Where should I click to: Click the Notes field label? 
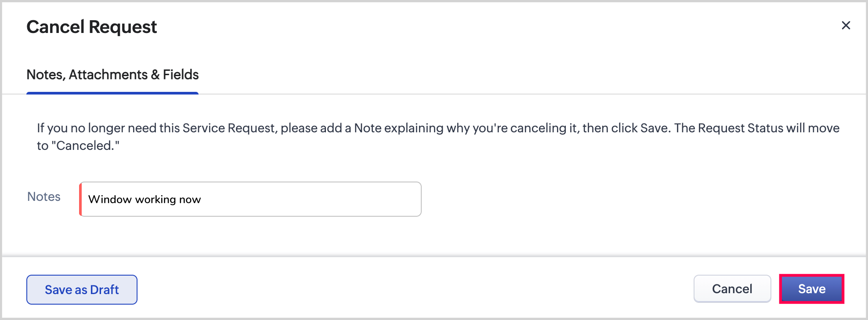click(x=44, y=196)
